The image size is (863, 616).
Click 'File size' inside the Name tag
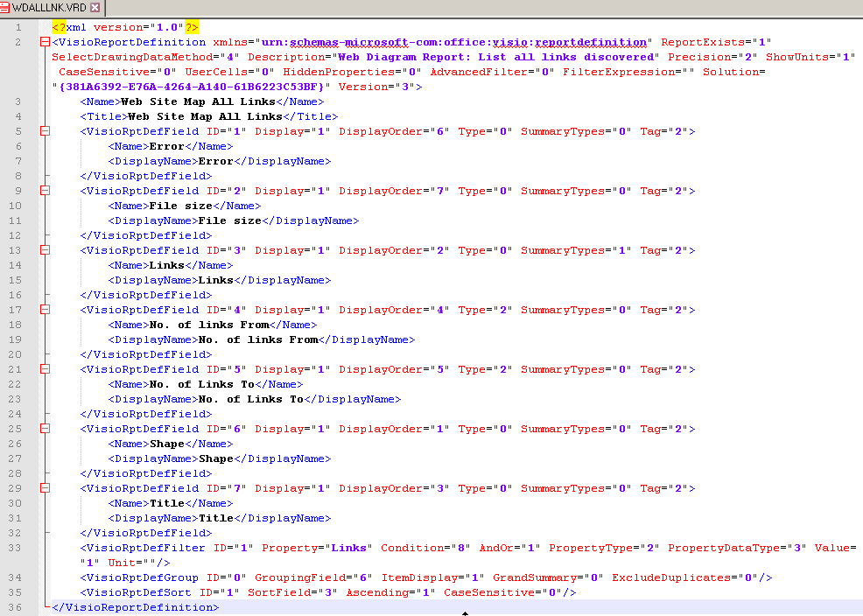pos(180,206)
